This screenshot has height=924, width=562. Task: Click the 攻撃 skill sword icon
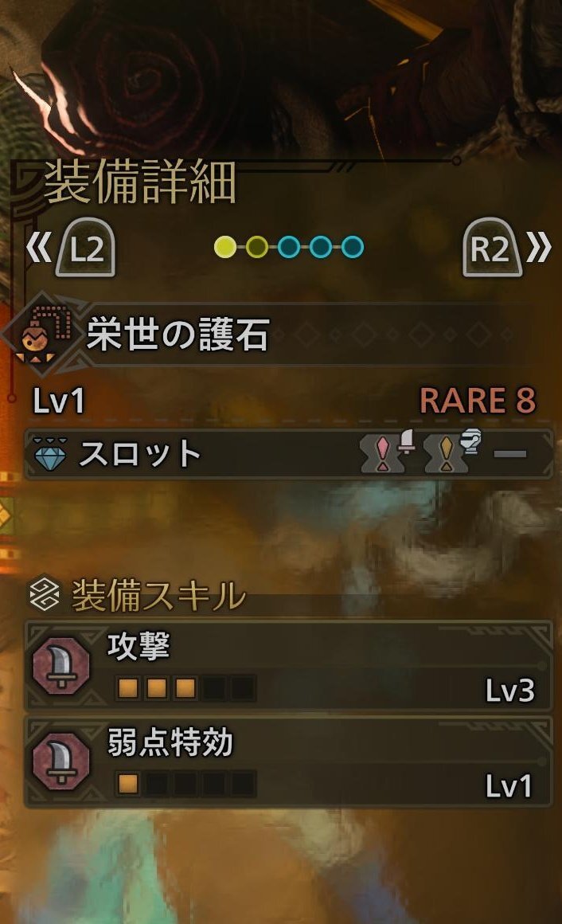(x=60, y=666)
